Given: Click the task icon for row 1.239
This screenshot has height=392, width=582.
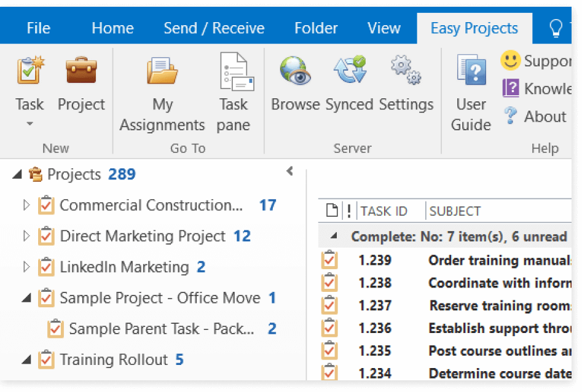Looking at the screenshot, I should 329,260.
